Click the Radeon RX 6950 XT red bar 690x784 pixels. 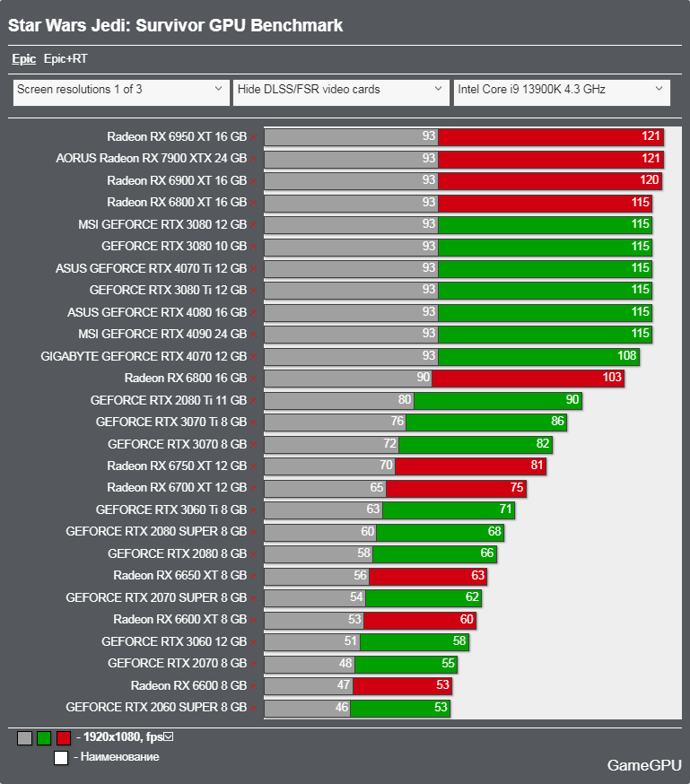click(551, 137)
